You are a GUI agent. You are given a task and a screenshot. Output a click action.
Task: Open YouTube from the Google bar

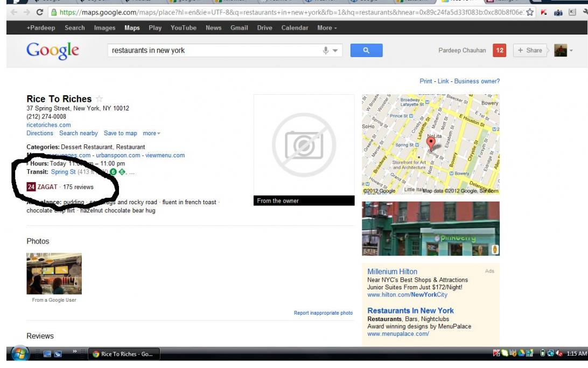(x=184, y=28)
